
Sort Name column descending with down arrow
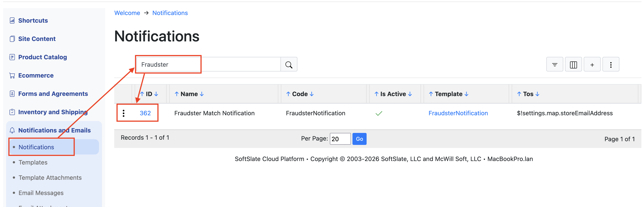[202, 94]
